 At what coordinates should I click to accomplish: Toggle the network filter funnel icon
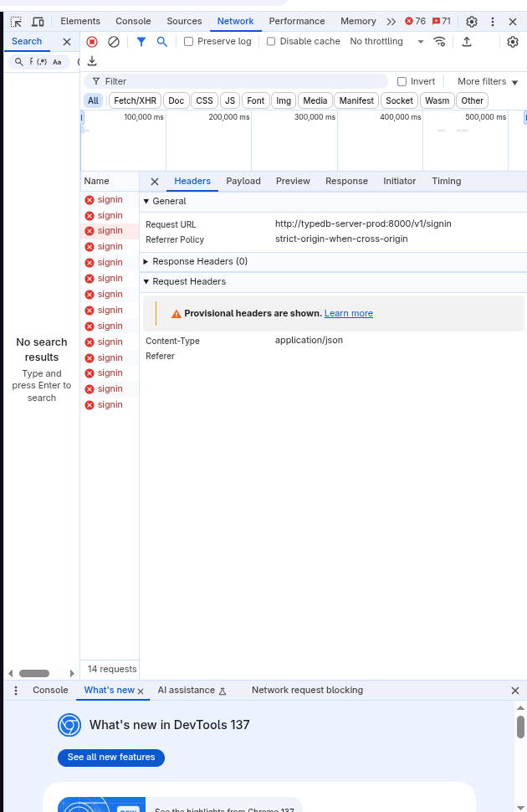[141, 41]
